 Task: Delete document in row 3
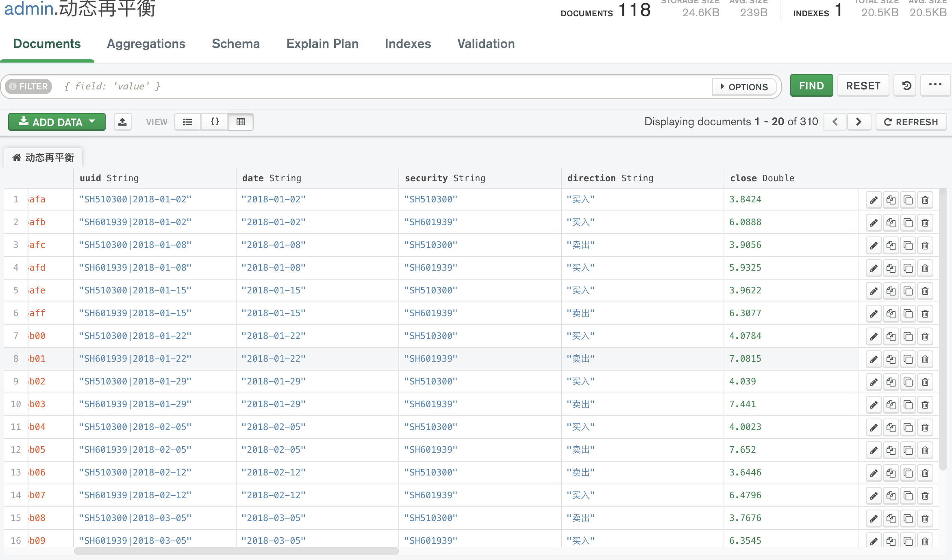pos(925,245)
